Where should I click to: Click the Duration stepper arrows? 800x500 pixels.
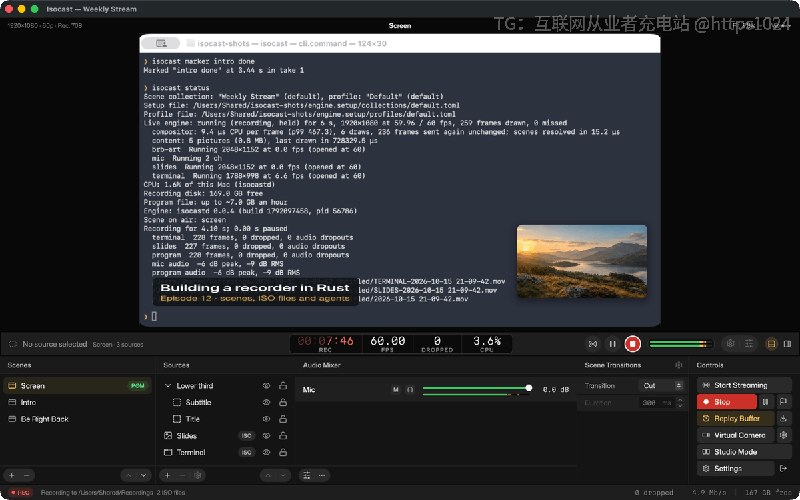tap(680, 403)
